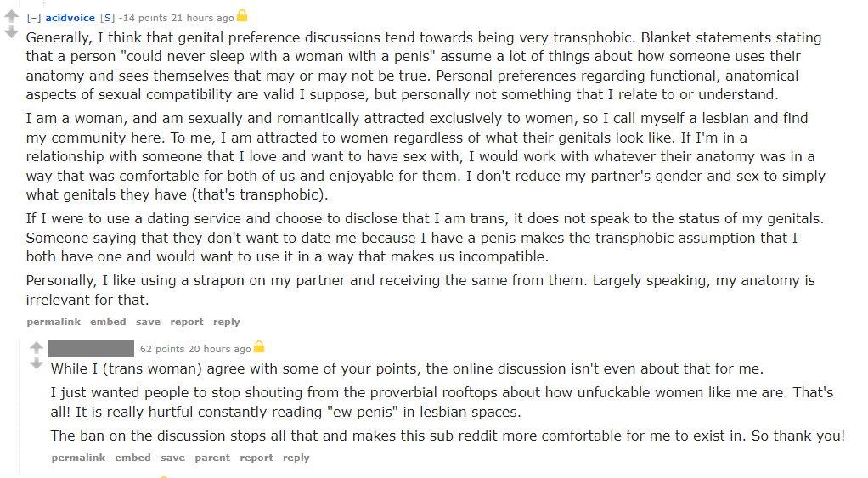The width and height of the screenshot is (868, 478).
Task: Upvote the trans woman's reply comment
Action: click(x=36, y=347)
